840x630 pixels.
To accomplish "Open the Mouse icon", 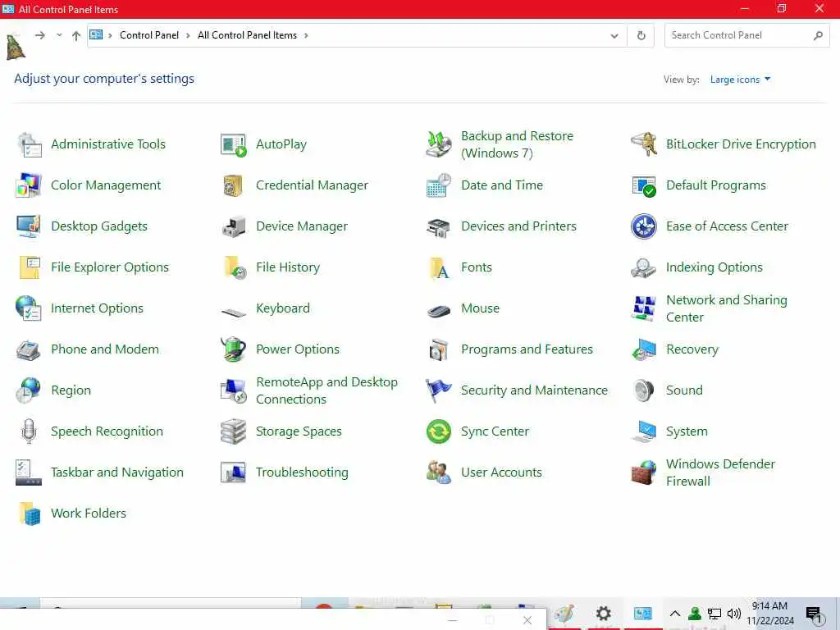I will point(439,311).
